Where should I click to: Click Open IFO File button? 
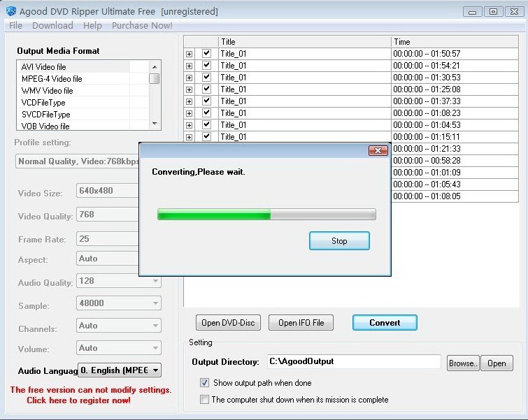pyautogui.click(x=301, y=322)
